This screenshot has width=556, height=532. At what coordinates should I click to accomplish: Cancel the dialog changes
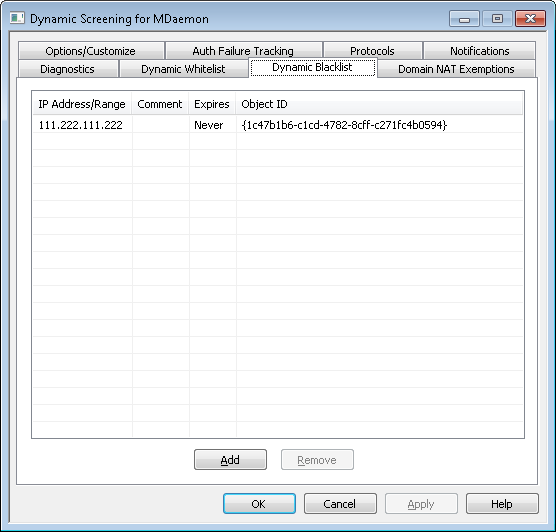(340, 504)
